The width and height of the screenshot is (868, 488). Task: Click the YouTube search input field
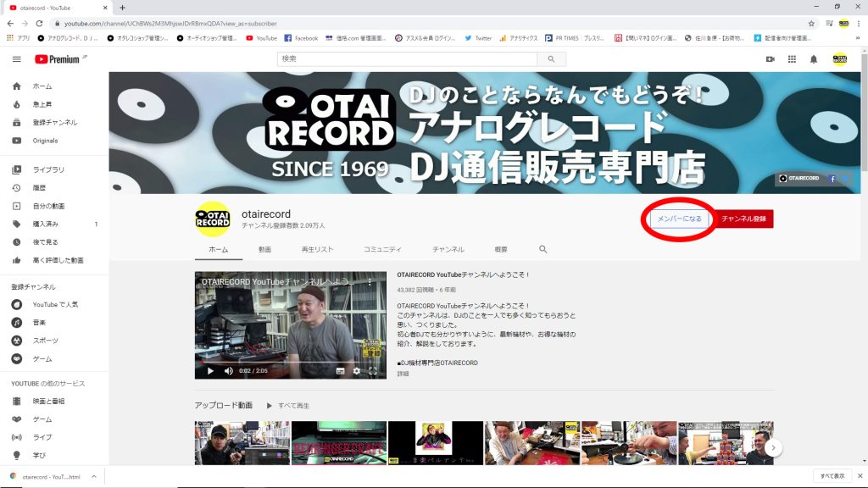407,58
